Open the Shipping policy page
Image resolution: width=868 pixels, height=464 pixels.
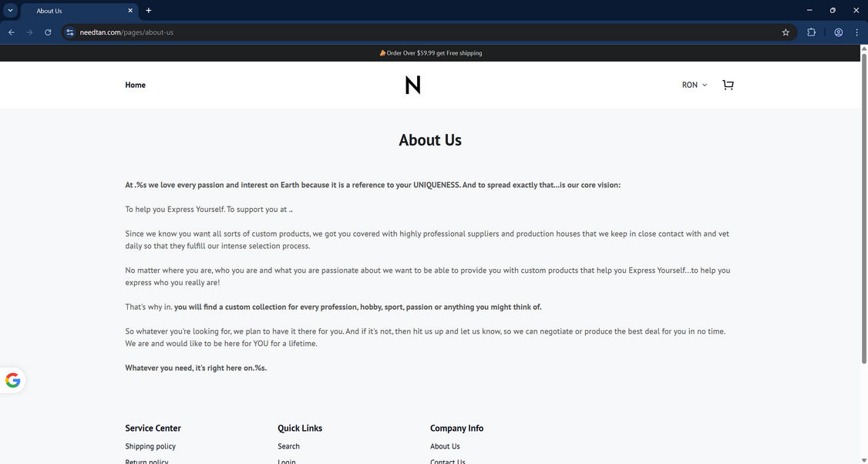click(x=150, y=446)
